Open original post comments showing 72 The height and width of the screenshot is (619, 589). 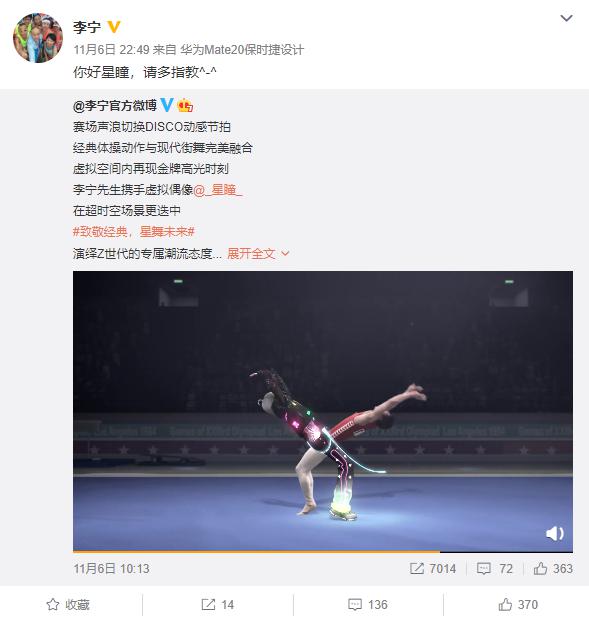pyautogui.click(x=495, y=568)
